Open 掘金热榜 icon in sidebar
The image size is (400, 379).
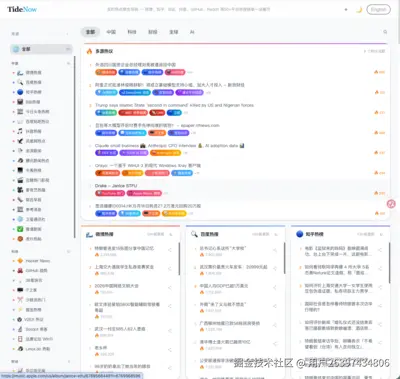[x=20, y=310]
